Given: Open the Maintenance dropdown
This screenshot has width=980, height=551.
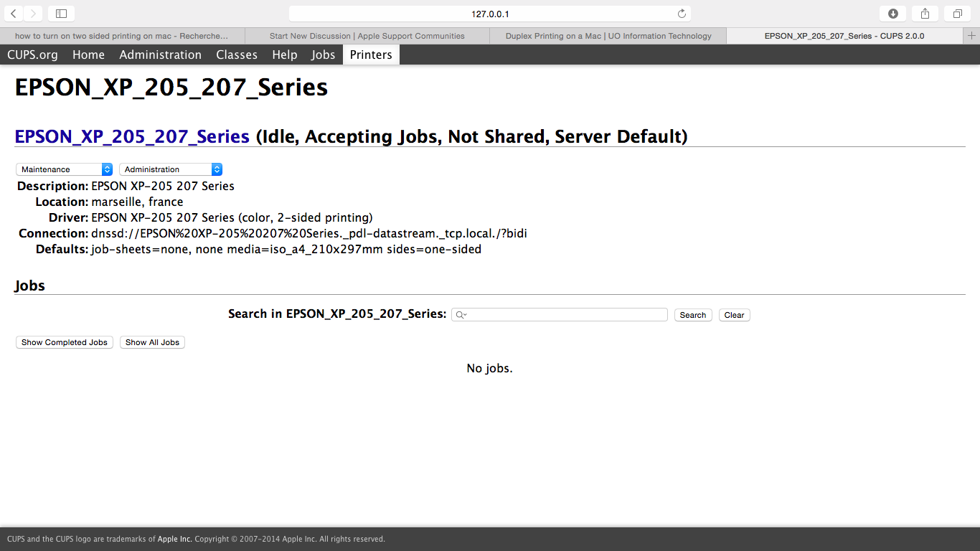Looking at the screenshot, I should point(64,169).
